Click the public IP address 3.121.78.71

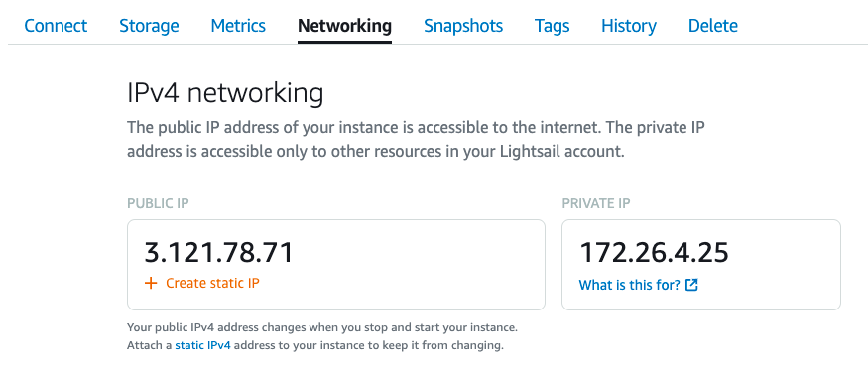218,253
